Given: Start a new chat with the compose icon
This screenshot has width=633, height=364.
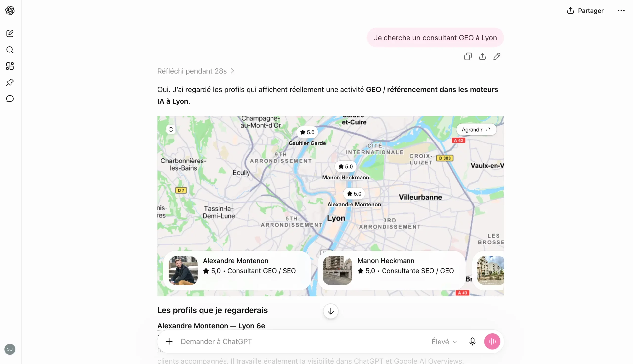Looking at the screenshot, I should [x=10, y=34].
